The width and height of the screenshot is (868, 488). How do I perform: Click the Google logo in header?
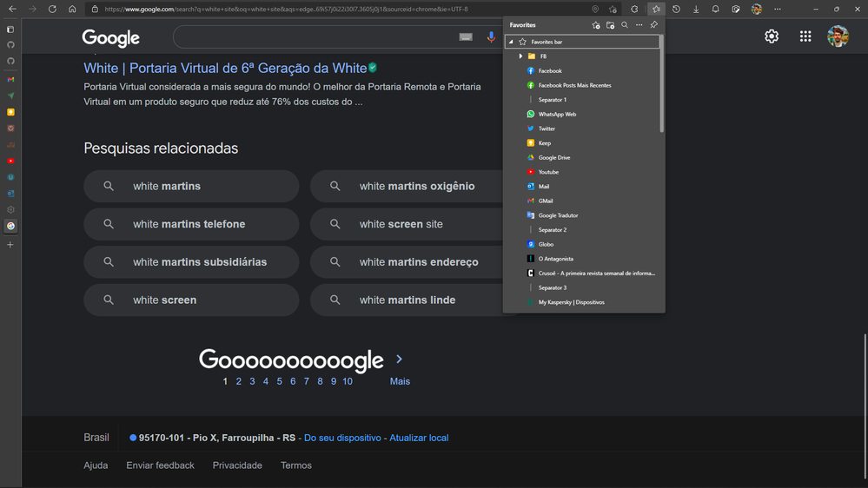tap(110, 37)
